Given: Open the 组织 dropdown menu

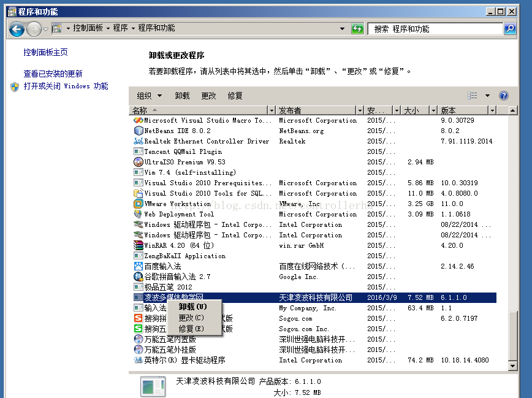Looking at the screenshot, I should click(149, 96).
